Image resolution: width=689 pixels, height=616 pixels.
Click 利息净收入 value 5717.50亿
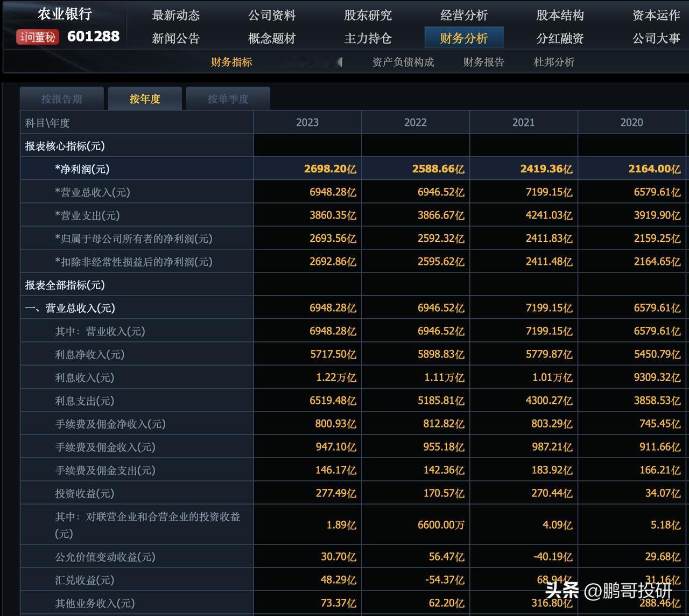click(x=333, y=354)
